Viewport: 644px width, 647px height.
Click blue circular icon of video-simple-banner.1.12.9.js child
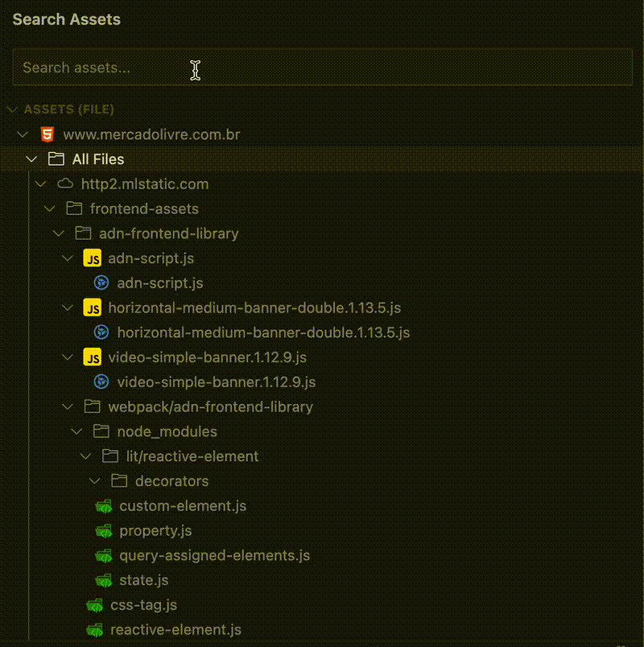click(x=101, y=382)
